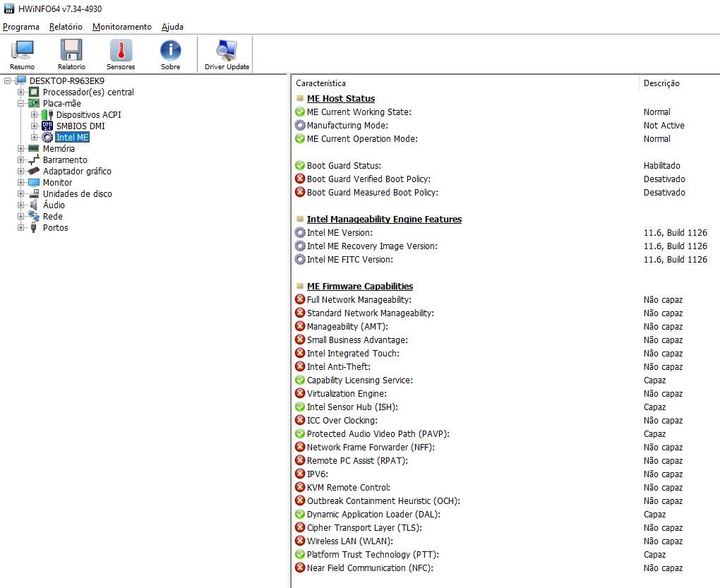720x588 pixels.
Task: Click the HWiNFO64 title bar app icon
Action: click(x=8, y=8)
